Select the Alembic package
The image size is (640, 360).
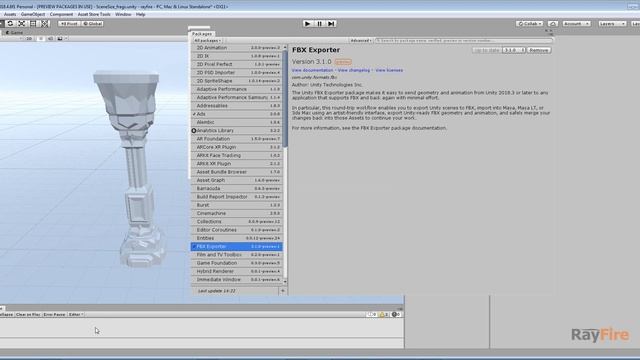coord(236,122)
